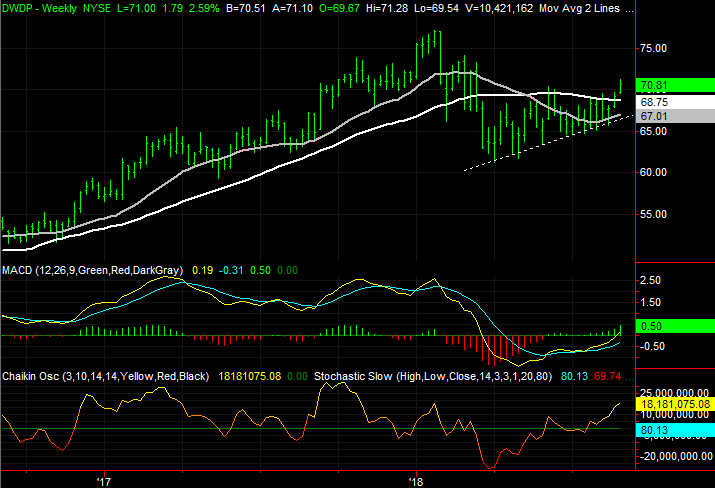Image resolution: width=715 pixels, height=488 pixels.
Task: Click the white 68.75 moving average marker
Action: (x=676, y=102)
